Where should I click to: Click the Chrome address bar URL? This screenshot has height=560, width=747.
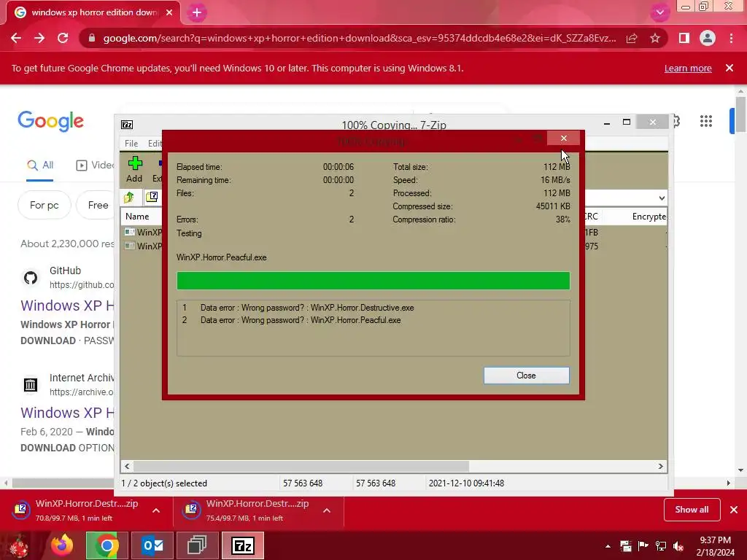coord(359,38)
